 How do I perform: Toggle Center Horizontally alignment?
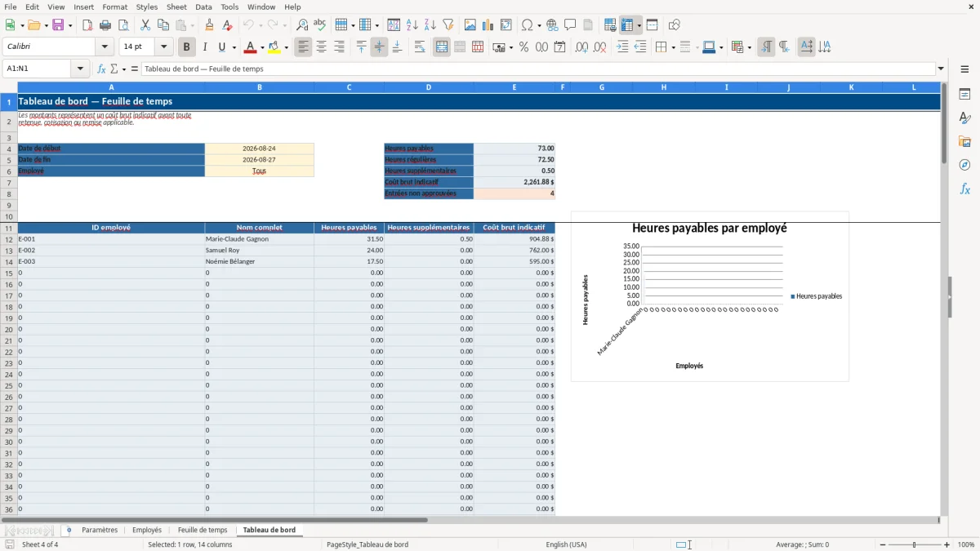coord(321,47)
